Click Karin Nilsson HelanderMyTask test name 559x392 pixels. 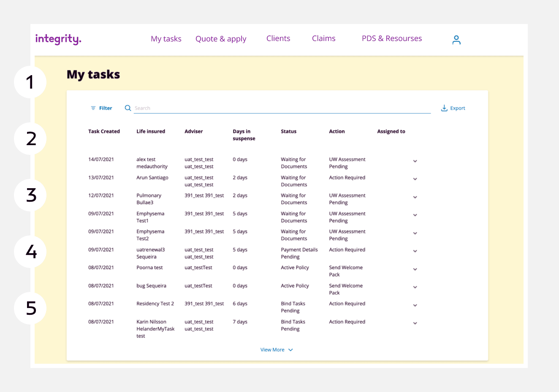[155, 329]
